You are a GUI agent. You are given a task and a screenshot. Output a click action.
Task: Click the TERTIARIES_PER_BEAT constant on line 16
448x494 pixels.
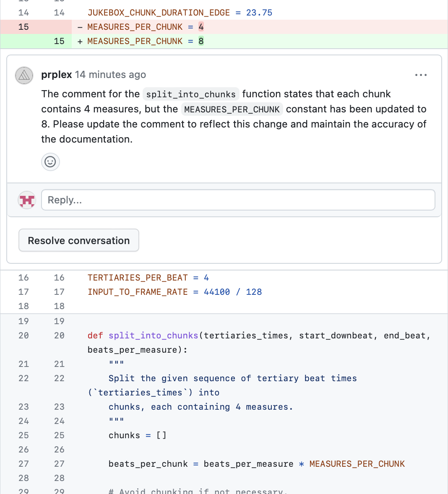click(138, 278)
